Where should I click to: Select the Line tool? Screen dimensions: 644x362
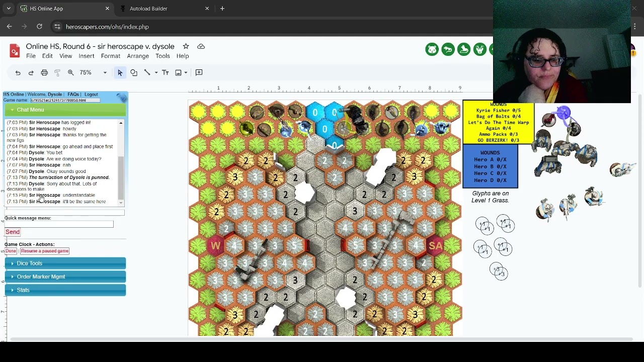coord(147,72)
